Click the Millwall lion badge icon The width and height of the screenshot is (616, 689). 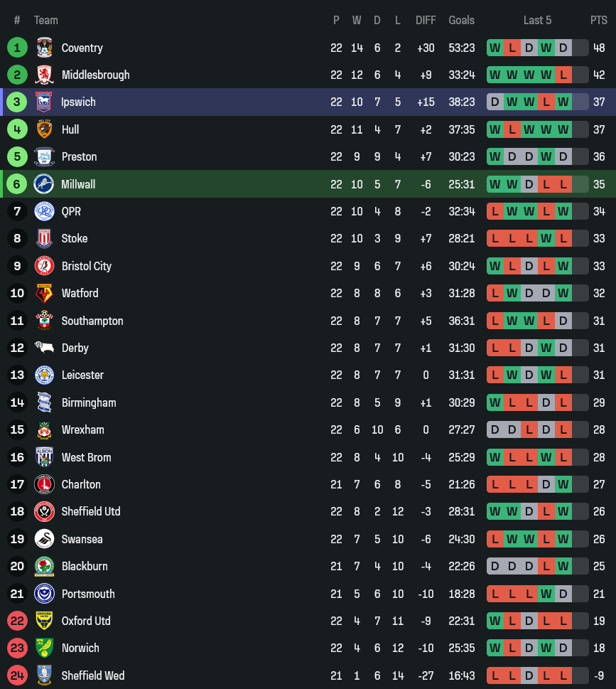[44, 184]
